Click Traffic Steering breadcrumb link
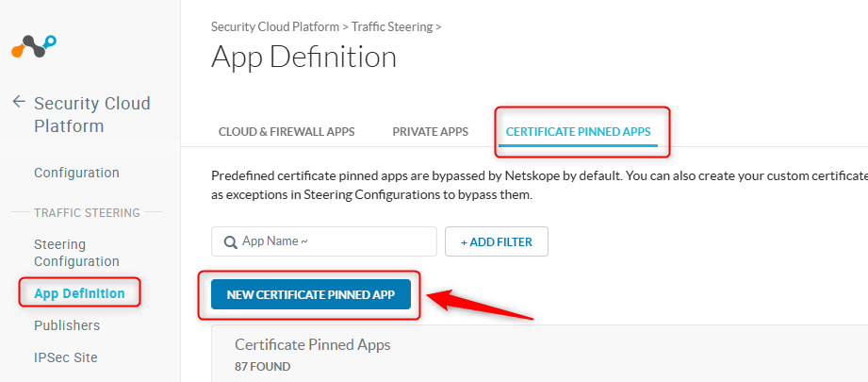 (392, 26)
